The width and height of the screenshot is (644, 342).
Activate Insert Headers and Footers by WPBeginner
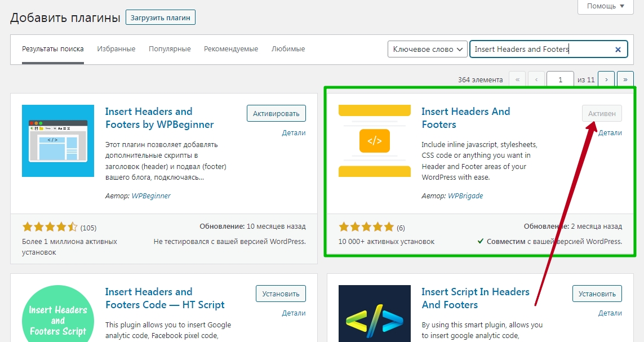(x=276, y=113)
